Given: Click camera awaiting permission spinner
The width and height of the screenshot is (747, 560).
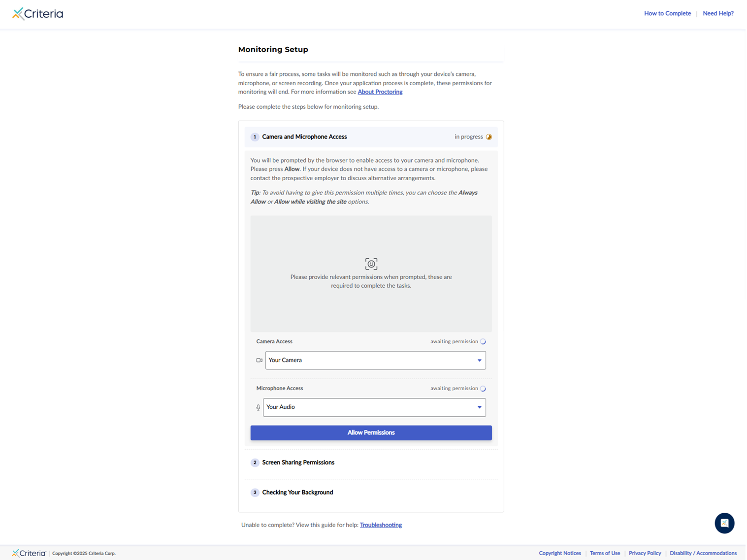Looking at the screenshot, I should click(x=483, y=342).
